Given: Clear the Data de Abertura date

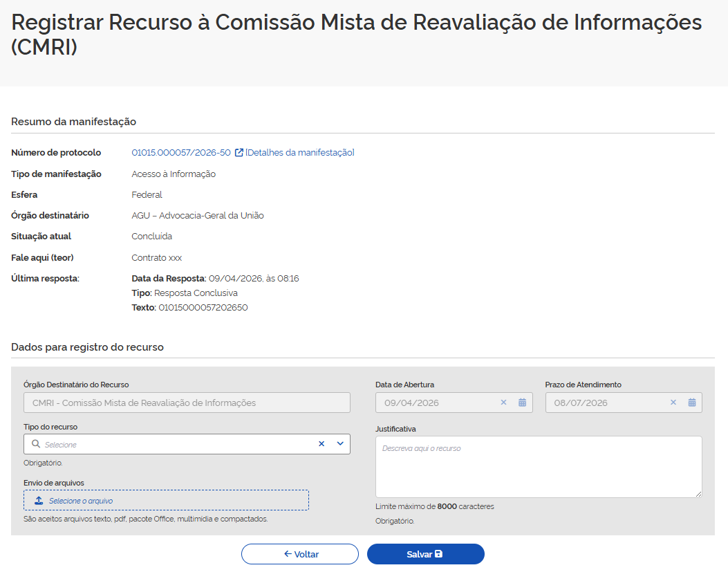Looking at the screenshot, I should pyautogui.click(x=503, y=403).
